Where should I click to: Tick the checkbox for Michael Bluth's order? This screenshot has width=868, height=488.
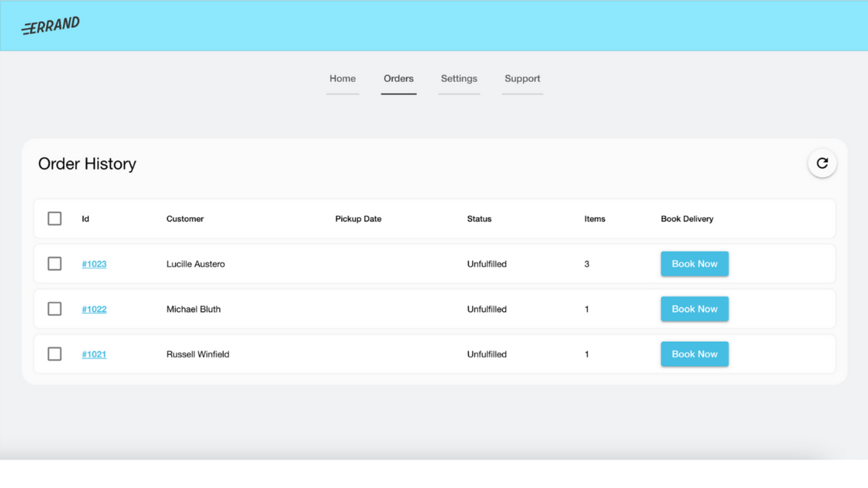tap(55, 309)
